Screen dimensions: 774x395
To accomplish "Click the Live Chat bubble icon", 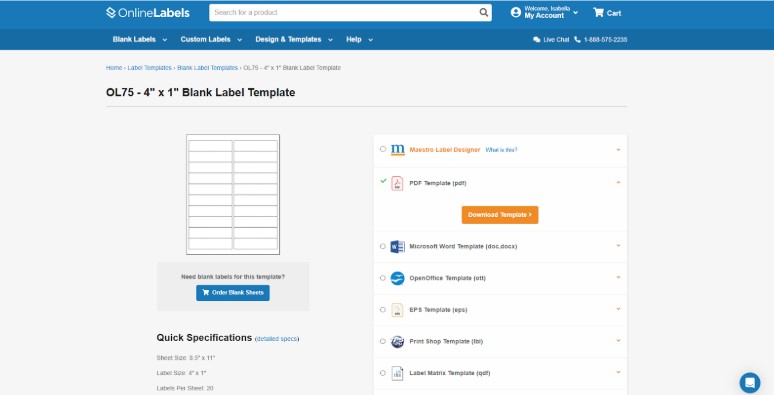I will (x=537, y=40).
